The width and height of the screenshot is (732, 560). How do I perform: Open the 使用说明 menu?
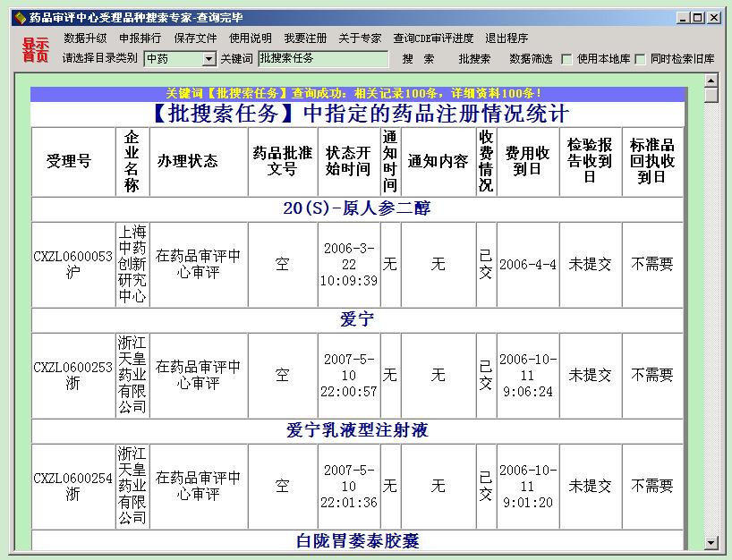pyautogui.click(x=251, y=38)
